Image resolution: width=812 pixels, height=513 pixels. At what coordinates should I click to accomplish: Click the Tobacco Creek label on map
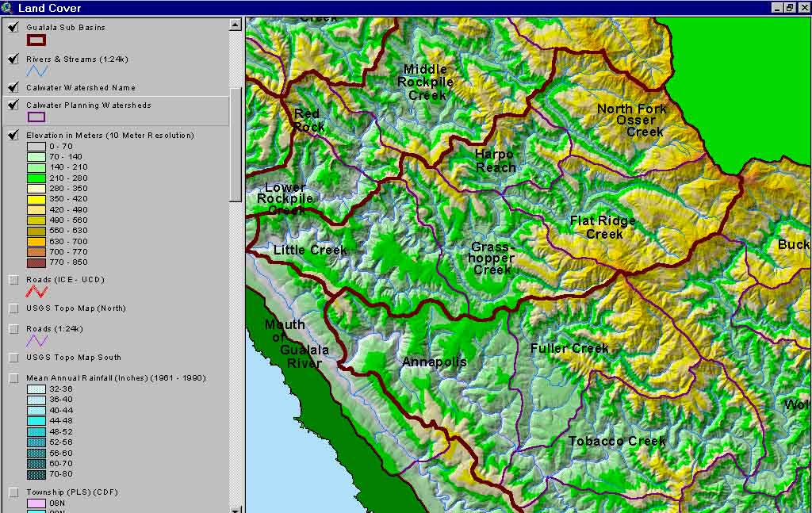click(617, 441)
